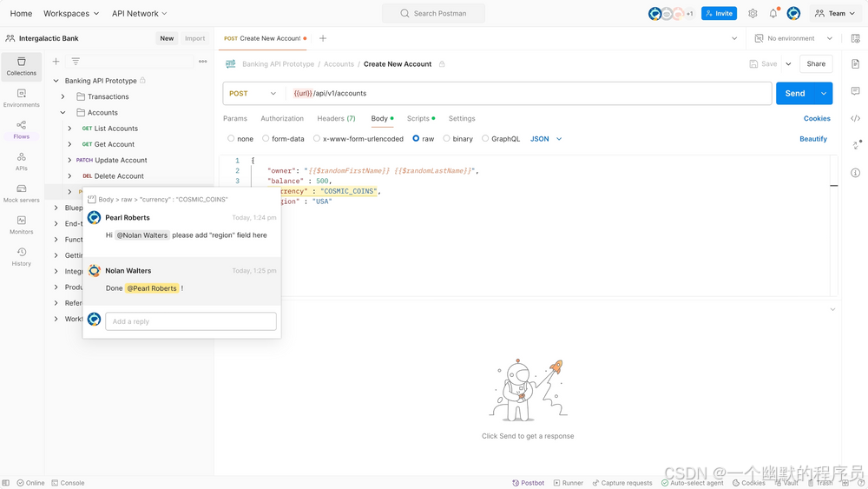Open the History sidebar panel

point(22,257)
